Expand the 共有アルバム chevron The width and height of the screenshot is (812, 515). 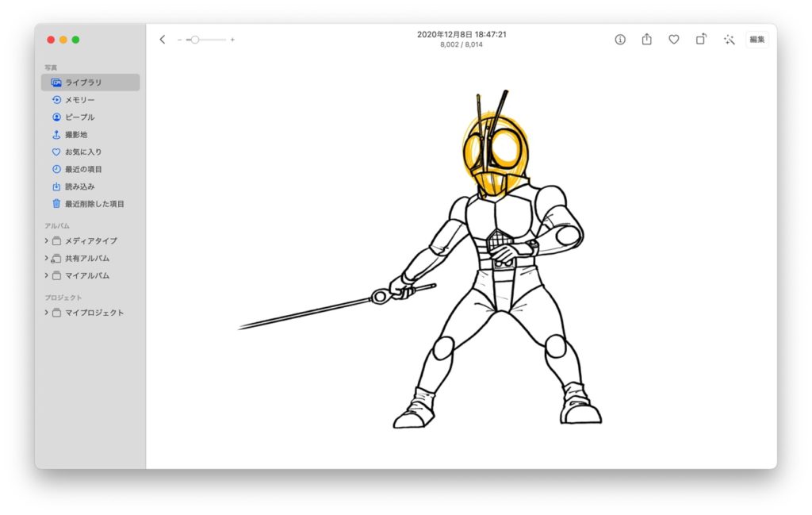46,258
